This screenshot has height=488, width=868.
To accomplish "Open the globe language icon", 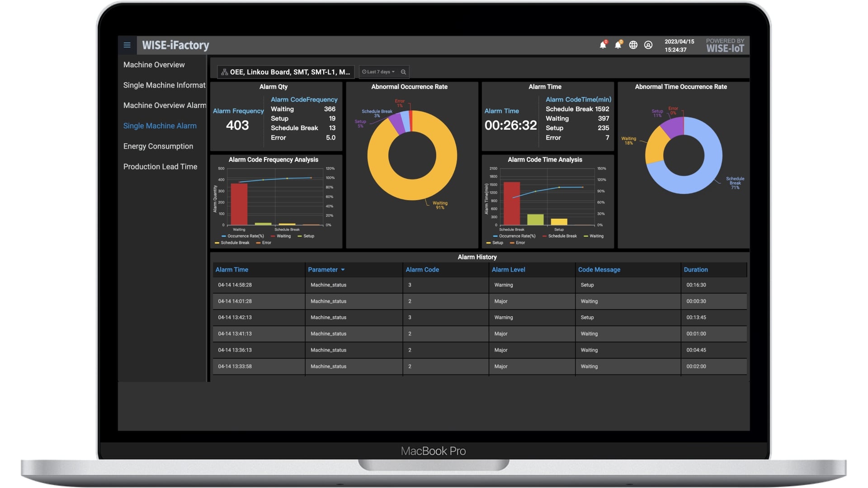I will pos(633,45).
